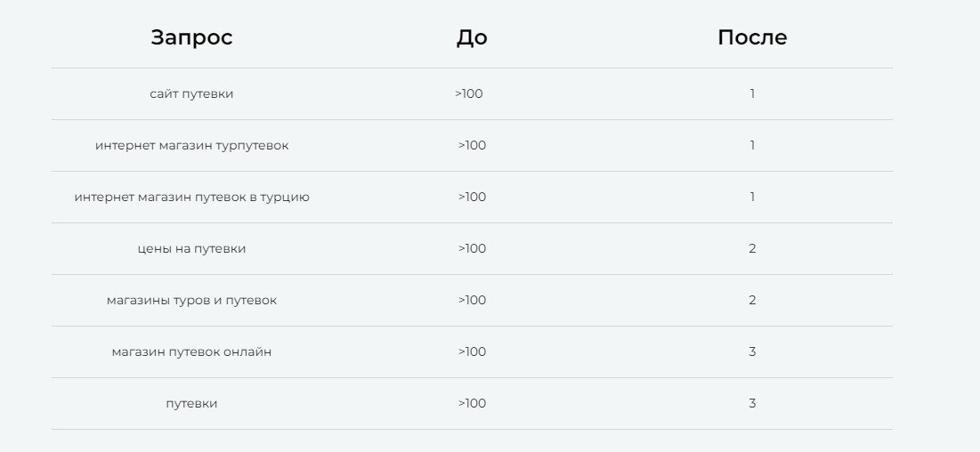Image resolution: width=980 pixels, height=452 pixels.
Task: Select the "интернет магазин турпутевок" query text
Action: (x=191, y=145)
